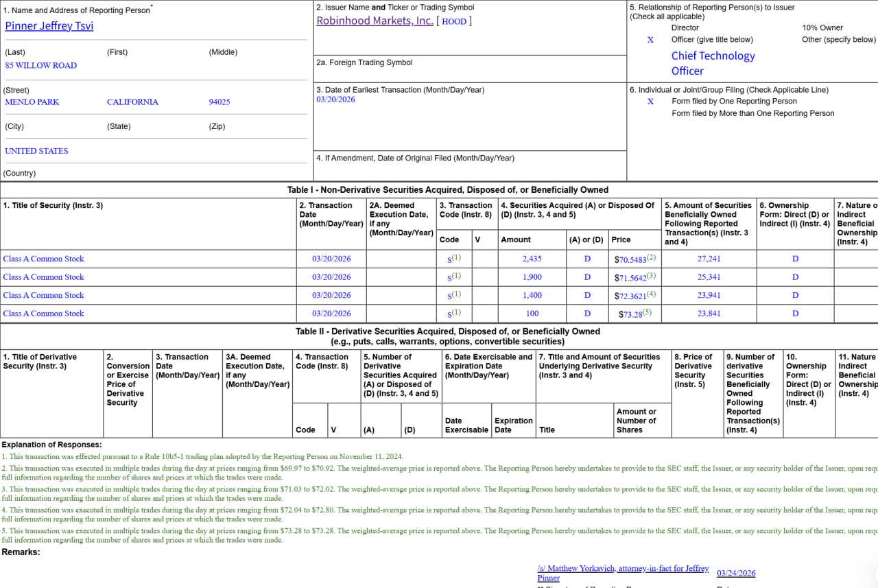Image resolution: width=878 pixels, height=588 pixels.
Task: Open the Pinner Jeffrey Tsvi reporting person link
Action: (49, 26)
